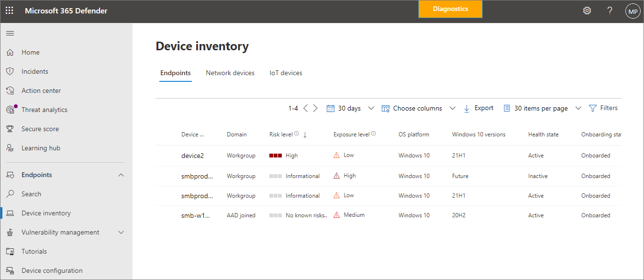Click the Secure score trophy icon

click(x=10, y=129)
